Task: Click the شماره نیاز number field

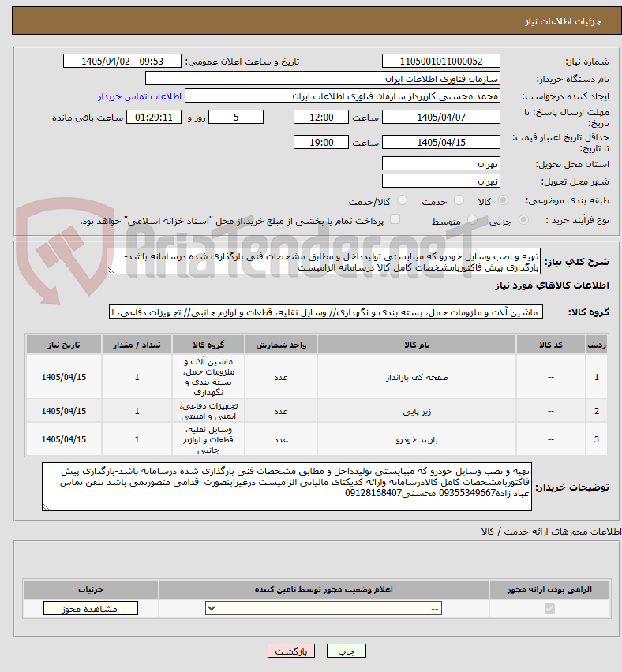Action: click(441, 62)
